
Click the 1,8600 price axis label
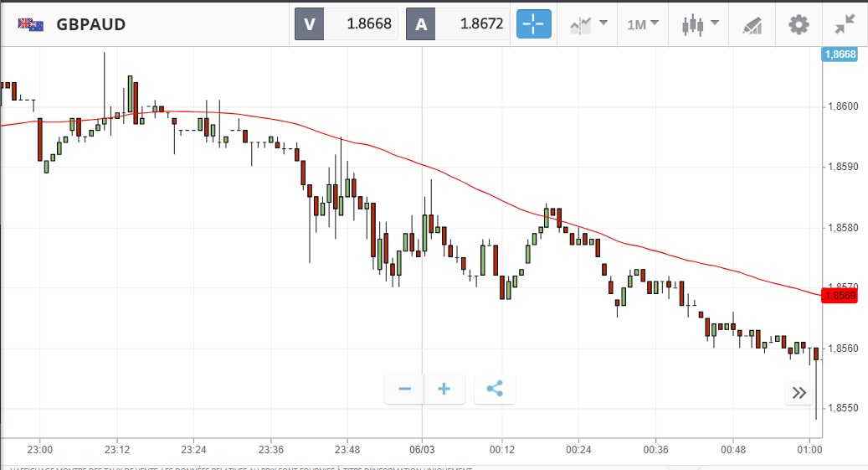pos(842,106)
